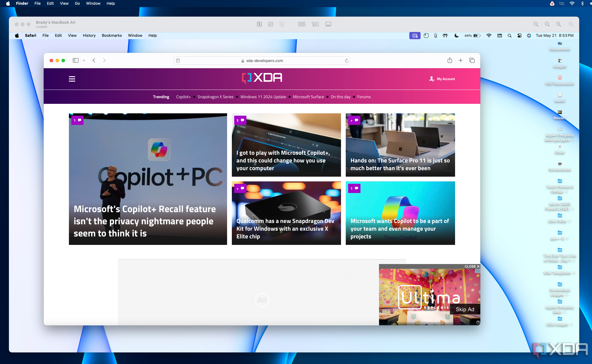The height and width of the screenshot is (364, 592).
Task: Click the XDA site URL address bar
Action: [x=263, y=60]
